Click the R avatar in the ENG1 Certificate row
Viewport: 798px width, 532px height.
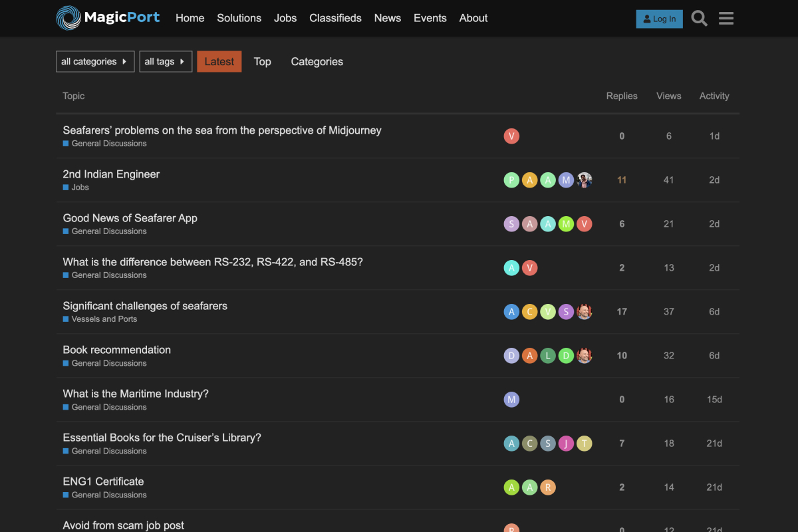(547, 487)
